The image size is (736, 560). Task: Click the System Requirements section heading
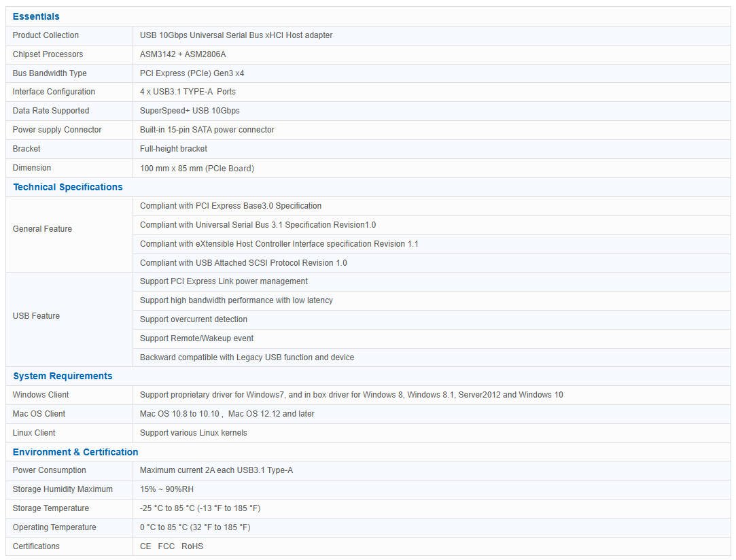click(63, 376)
